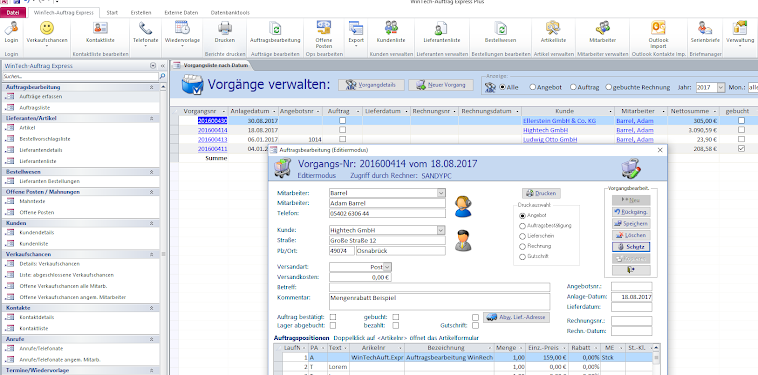
Task: Toggle bezahlt checkbox in dialog
Action: pyautogui.click(x=395, y=326)
